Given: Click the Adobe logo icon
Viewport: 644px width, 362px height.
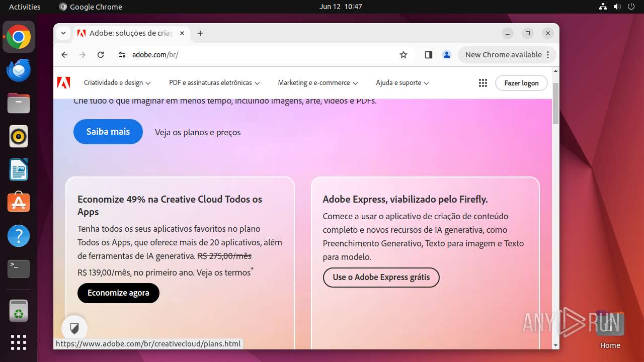Looking at the screenshot, I should [64, 83].
